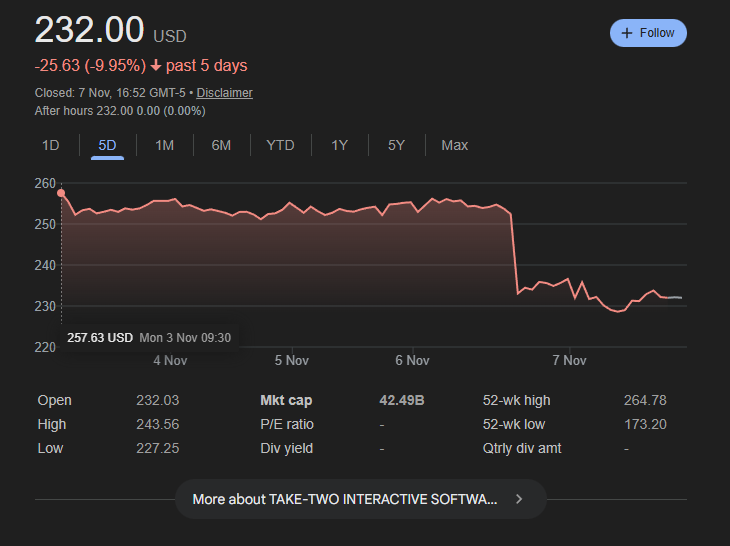
Task: Select the 5Y time range tab
Action: pyautogui.click(x=396, y=145)
